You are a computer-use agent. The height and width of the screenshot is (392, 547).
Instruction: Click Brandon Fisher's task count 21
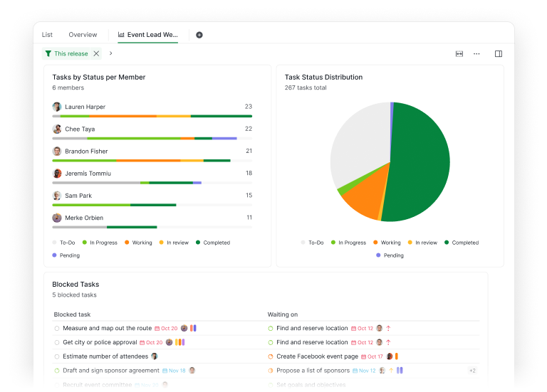click(249, 151)
